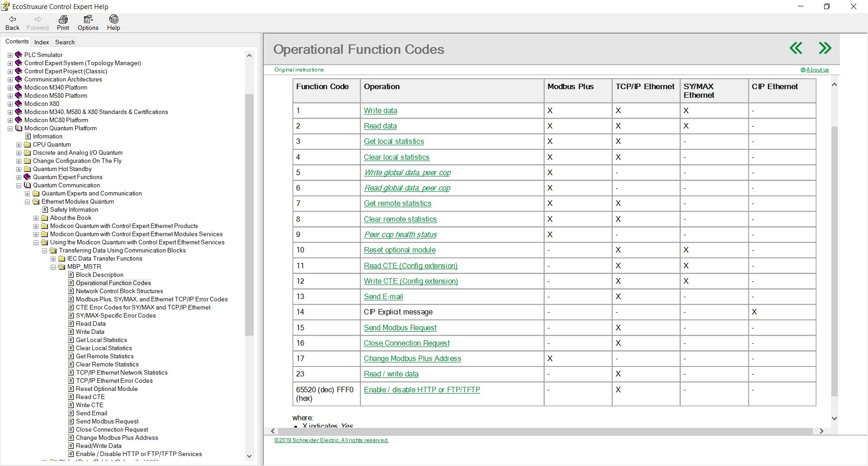This screenshot has height=466, width=868.
Task: Open the Options toolbar icon
Action: (x=88, y=19)
